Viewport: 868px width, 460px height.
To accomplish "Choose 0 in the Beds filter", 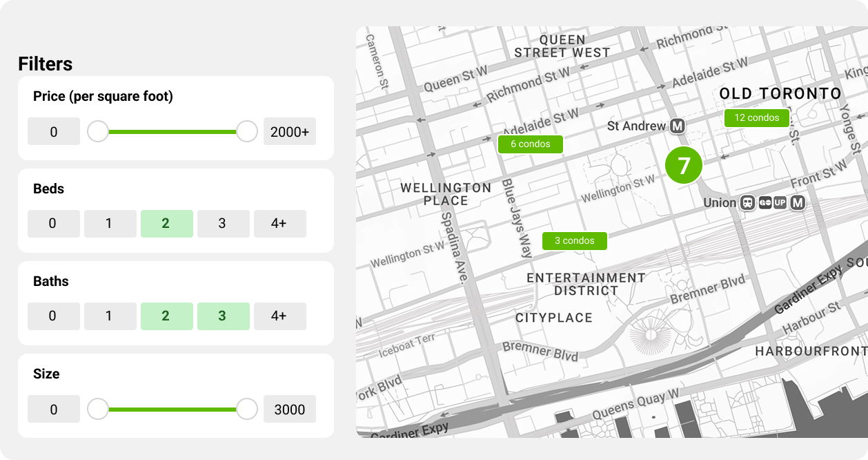I will coord(53,224).
